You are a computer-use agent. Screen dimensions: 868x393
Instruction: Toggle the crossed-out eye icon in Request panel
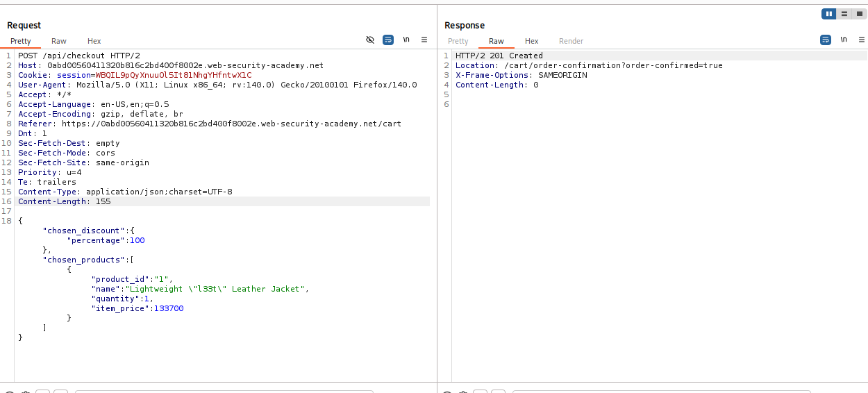(x=370, y=40)
